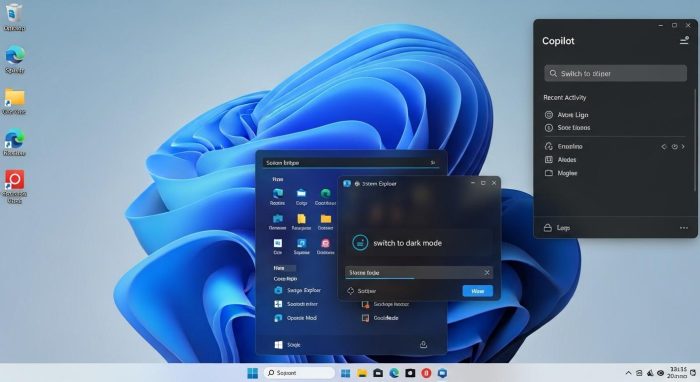
Task: Click the right chevron in the Enozlino row
Action: [683, 146]
